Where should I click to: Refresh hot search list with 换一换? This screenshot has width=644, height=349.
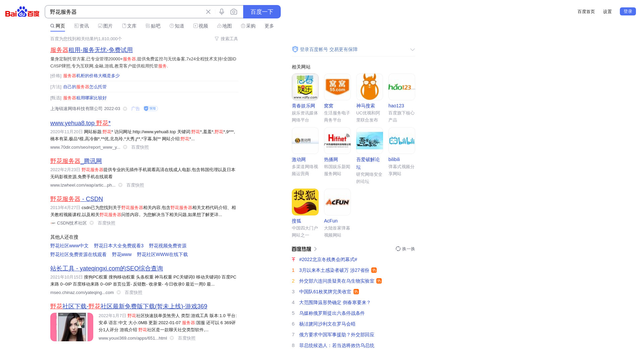coord(405,249)
